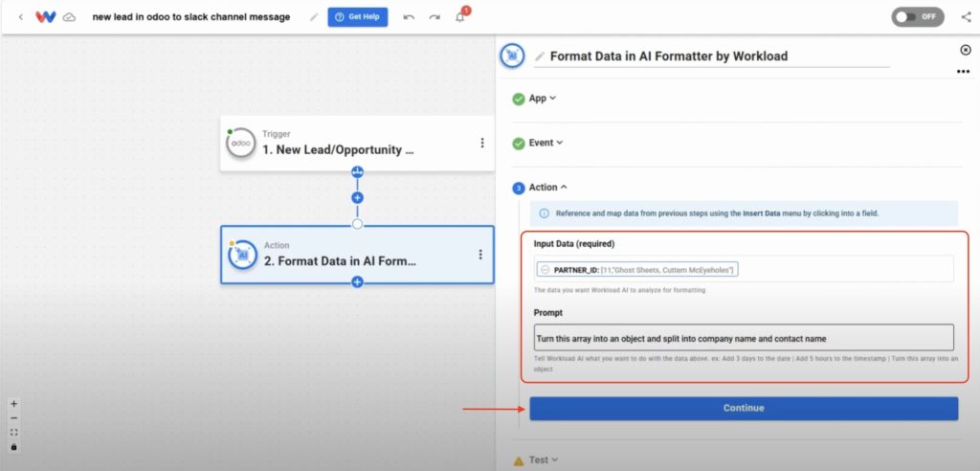Click into the Prompt text field
This screenshot has width=980, height=471.
tap(744, 338)
